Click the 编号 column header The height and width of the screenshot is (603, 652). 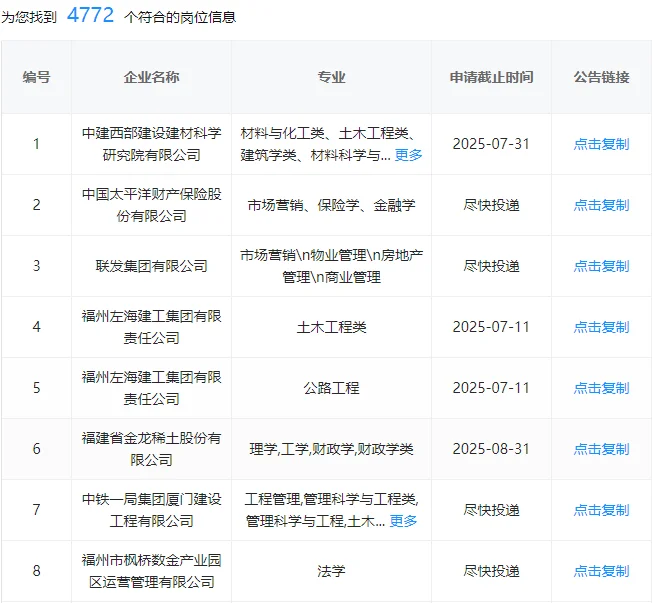coord(37,77)
